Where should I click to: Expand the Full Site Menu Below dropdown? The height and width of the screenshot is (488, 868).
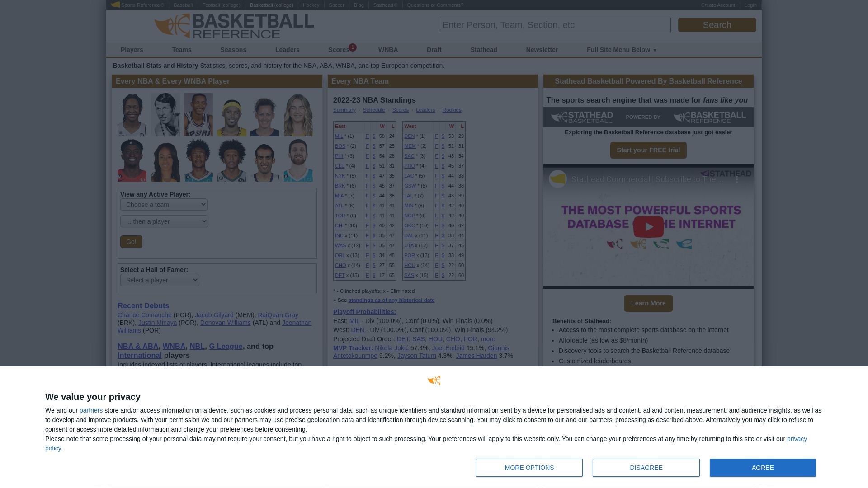pyautogui.click(x=622, y=49)
